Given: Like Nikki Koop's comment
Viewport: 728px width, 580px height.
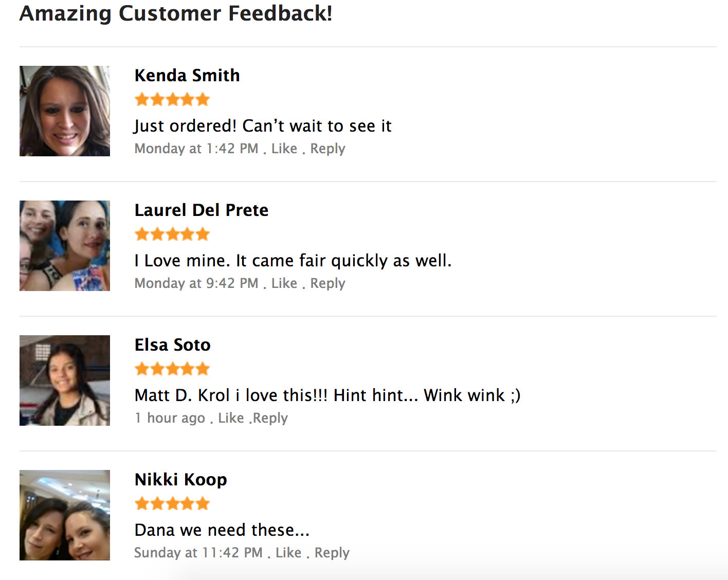Looking at the screenshot, I should pyautogui.click(x=288, y=553).
